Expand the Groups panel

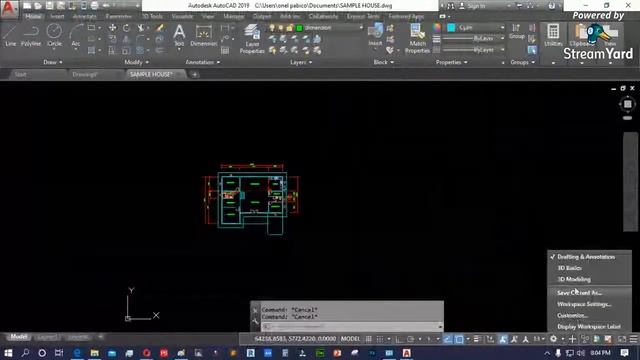click(522, 62)
